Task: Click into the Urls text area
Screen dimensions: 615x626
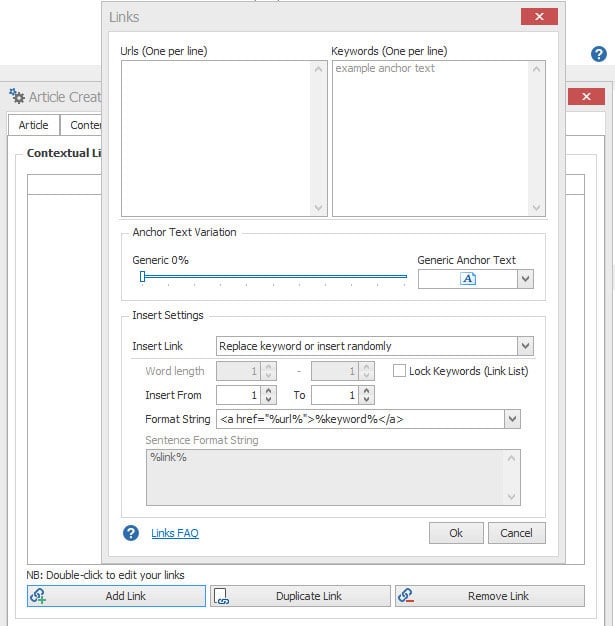Action: [216, 139]
